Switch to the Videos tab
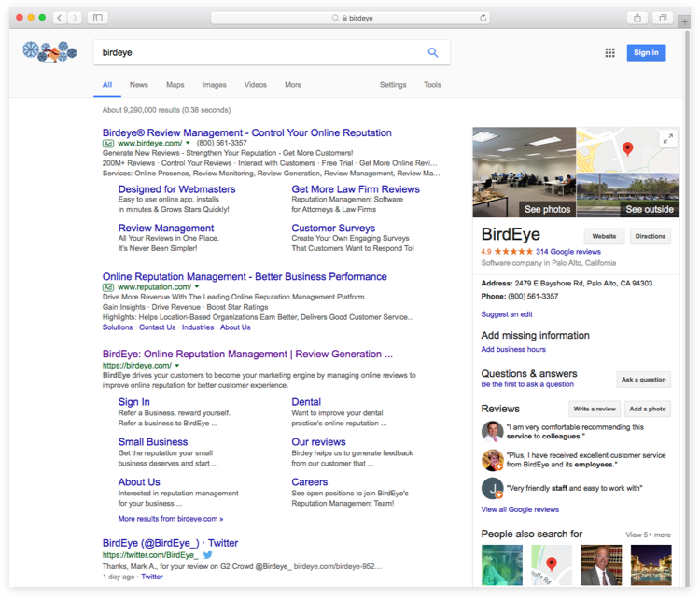Screen dimensions: 700x598 (256, 84)
